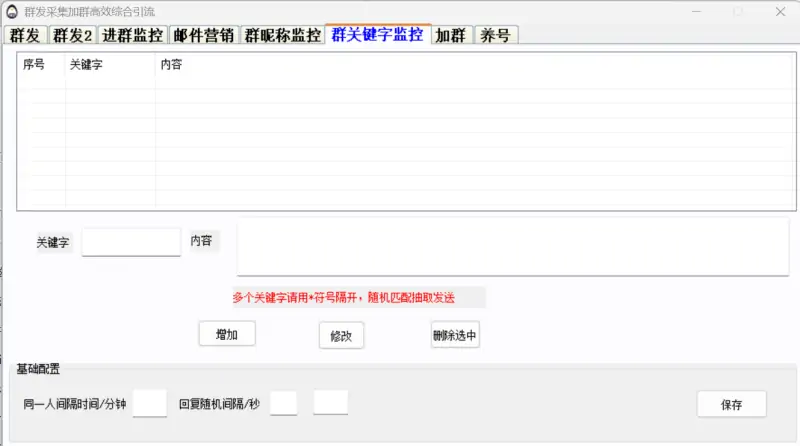Click the second 回复随机间隔/秒 input box
This screenshot has height=446, width=800.
(x=330, y=403)
